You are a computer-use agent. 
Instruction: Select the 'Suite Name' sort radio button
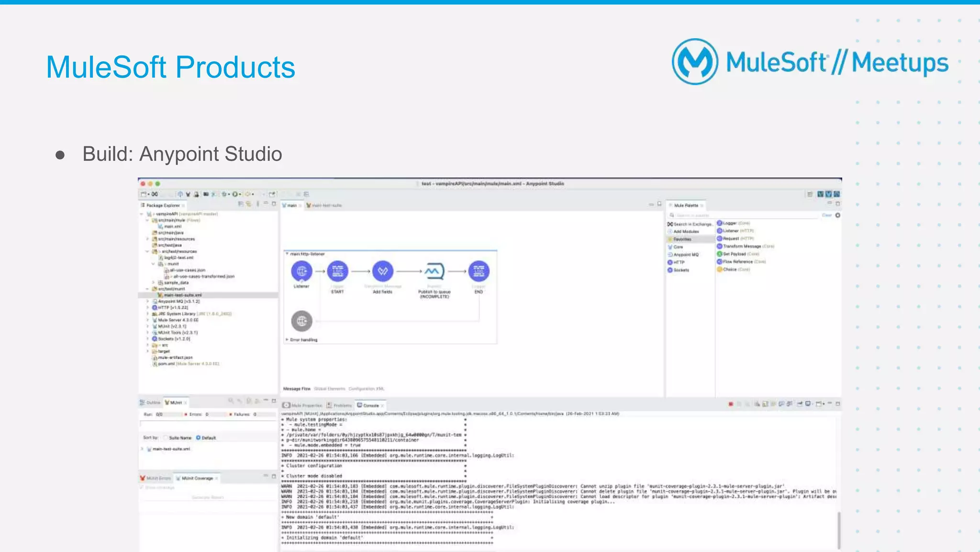(x=166, y=438)
